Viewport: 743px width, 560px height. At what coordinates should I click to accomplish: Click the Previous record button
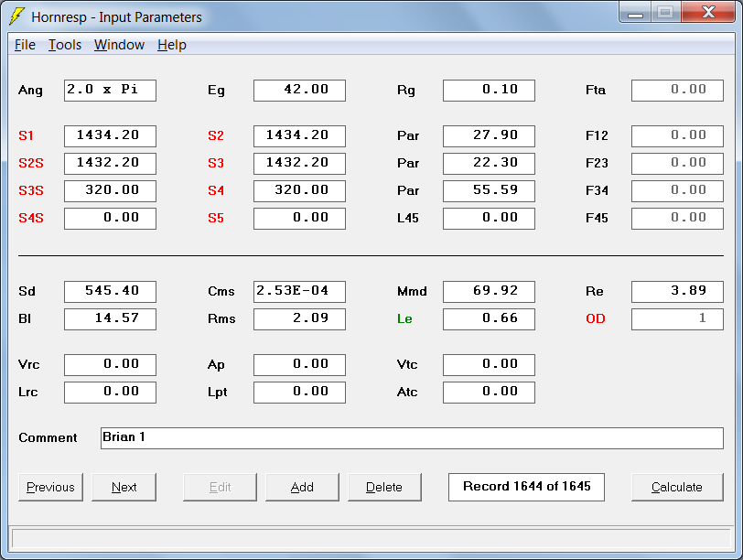point(50,487)
